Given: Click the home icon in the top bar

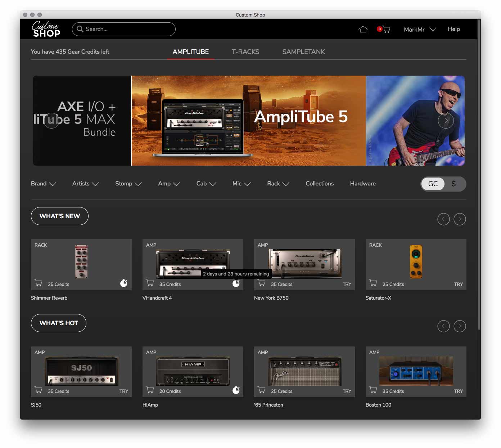Looking at the screenshot, I should tap(363, 29).
